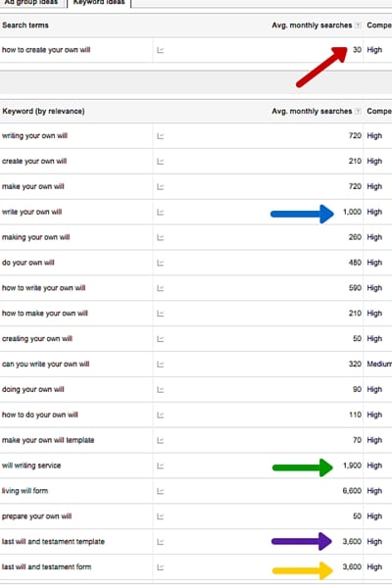
Task: Click the 'how to make your own will' keyword
Action: (x=45, y=314)
